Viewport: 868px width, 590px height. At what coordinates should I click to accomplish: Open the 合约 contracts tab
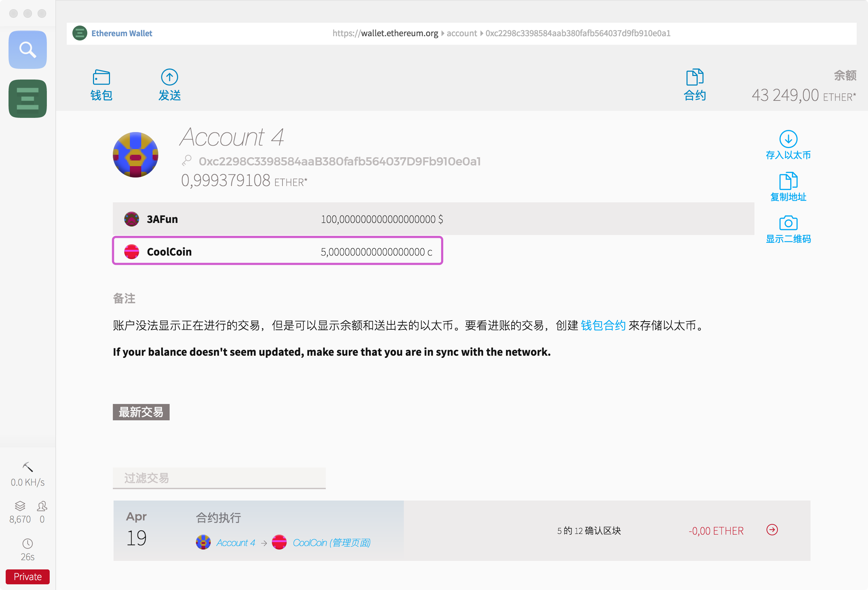coord(695,85)
